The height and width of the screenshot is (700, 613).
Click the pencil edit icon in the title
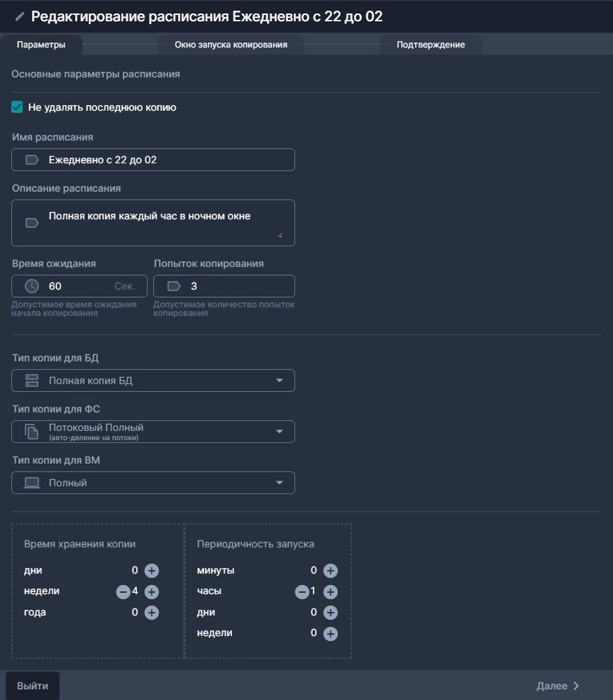coord(19,17)
